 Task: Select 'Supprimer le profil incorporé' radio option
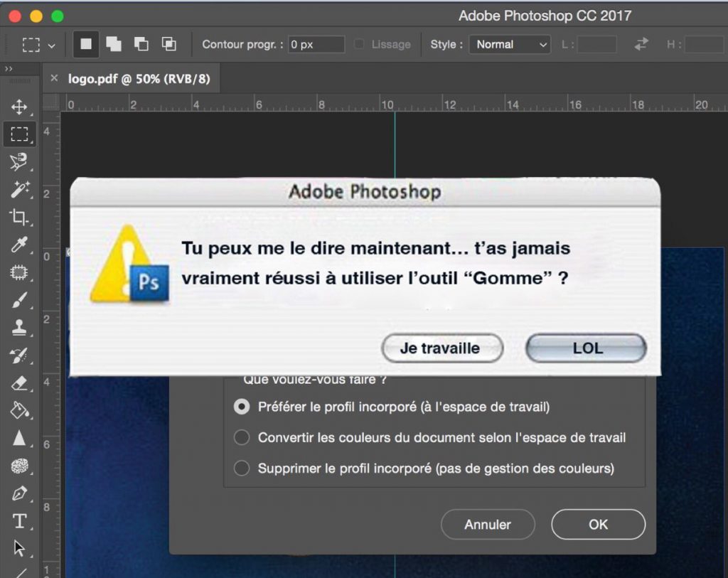point(242,468)
